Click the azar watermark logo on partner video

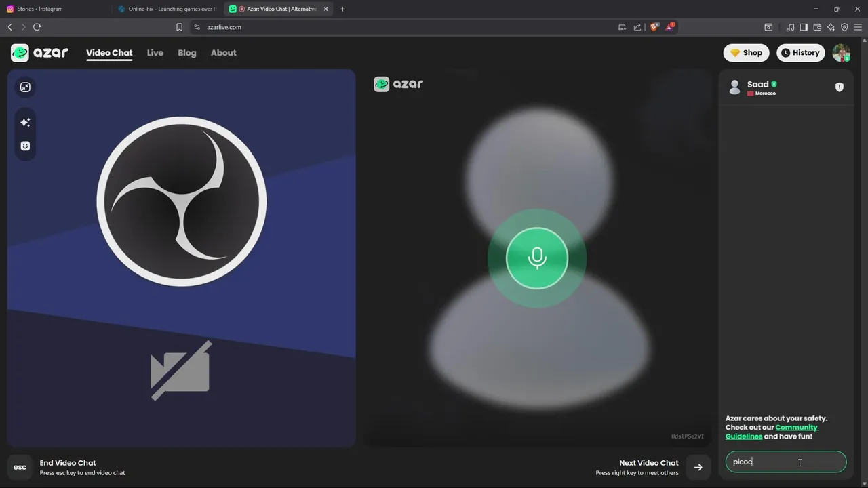click(x=398, y=84)
